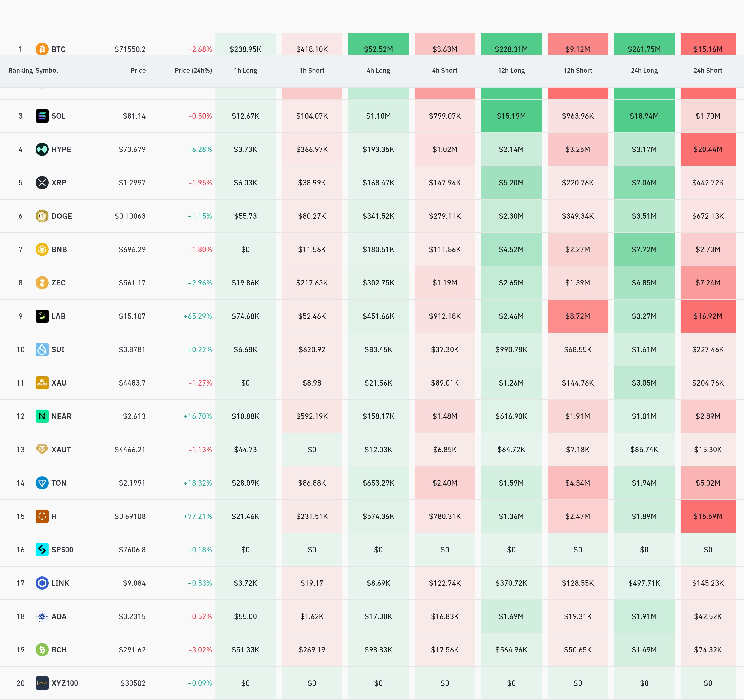744x700 pixels.
Task: Click SOL 12h Long value $15.19M
Action: click(x=511, y=116)
